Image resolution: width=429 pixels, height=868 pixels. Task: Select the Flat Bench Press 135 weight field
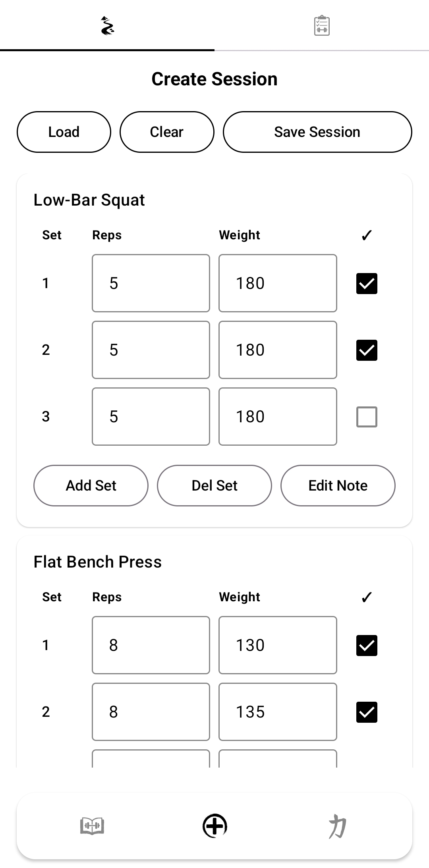coord(278,712)
